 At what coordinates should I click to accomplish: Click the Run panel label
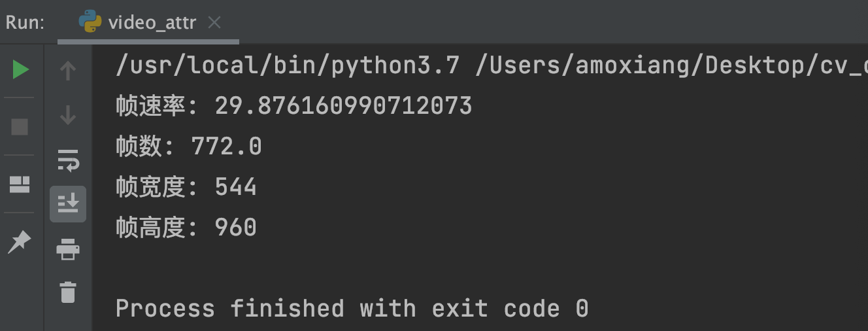[25, 23]
